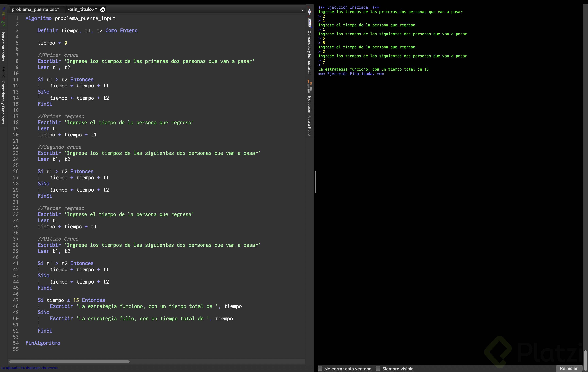Click the status message 'La ejecución ha finalizado sin errores'

(30, 368)
